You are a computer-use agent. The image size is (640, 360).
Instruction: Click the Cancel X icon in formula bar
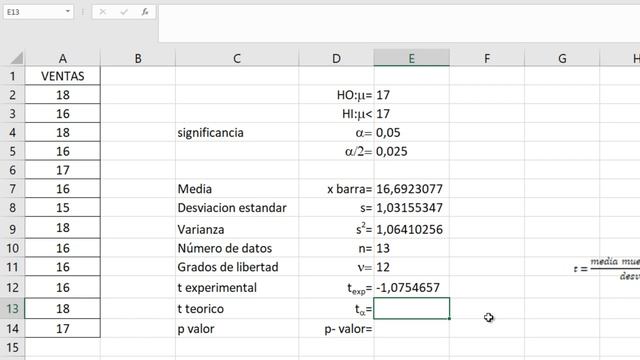tap(103, 12)
